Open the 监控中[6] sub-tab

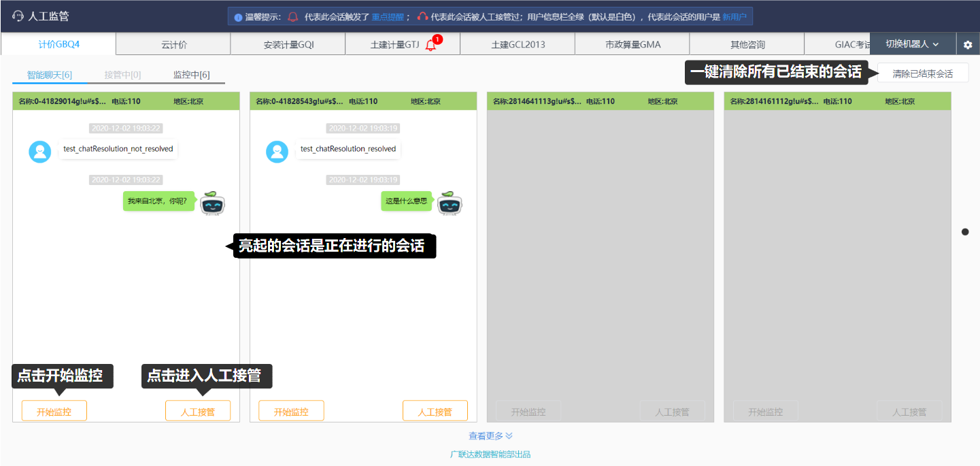(x=191, y=75)
